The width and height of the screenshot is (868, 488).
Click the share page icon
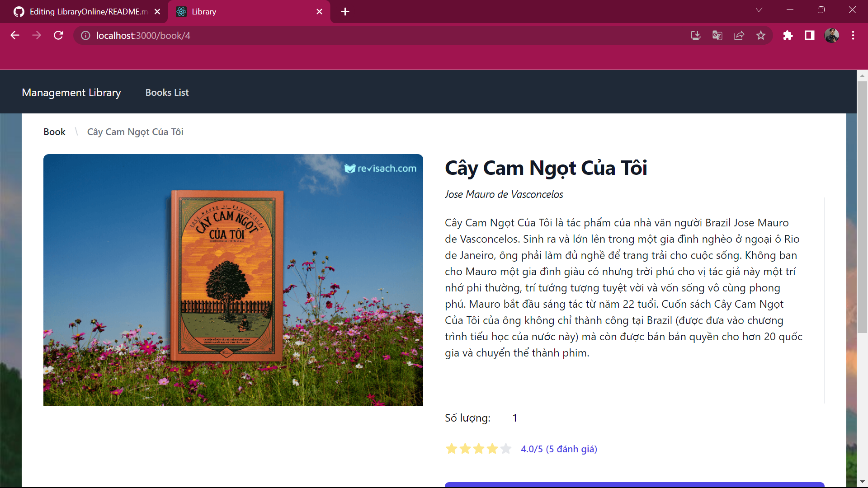pyautogui.click(x=739, y=35)
